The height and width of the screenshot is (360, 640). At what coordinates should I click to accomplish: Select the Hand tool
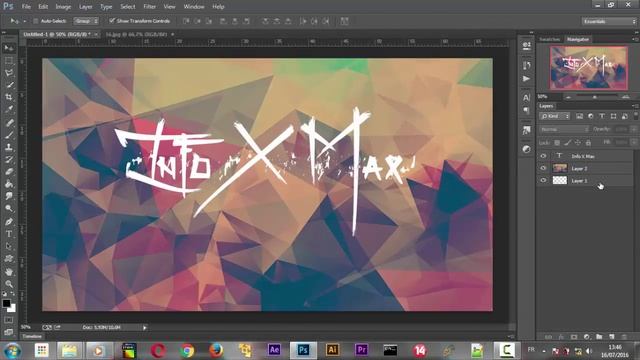(9, 272)
